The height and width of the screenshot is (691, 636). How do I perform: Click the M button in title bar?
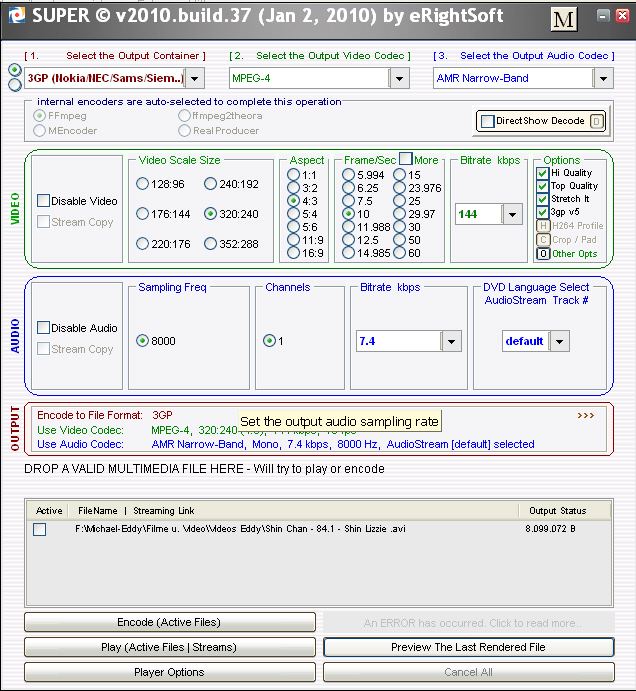tap(564, 19)
